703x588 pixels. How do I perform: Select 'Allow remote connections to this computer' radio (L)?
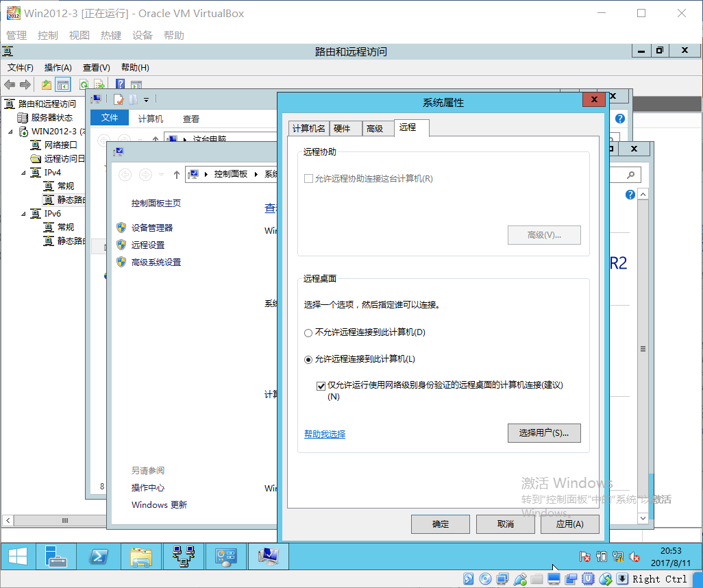point(308,360)
